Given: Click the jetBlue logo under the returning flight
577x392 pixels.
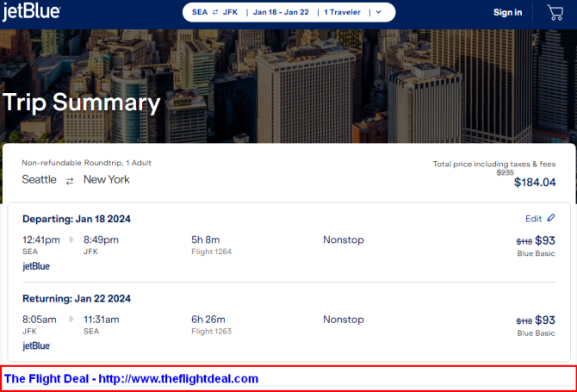Looking at the screenshot, I should click(x=36, y=345).
